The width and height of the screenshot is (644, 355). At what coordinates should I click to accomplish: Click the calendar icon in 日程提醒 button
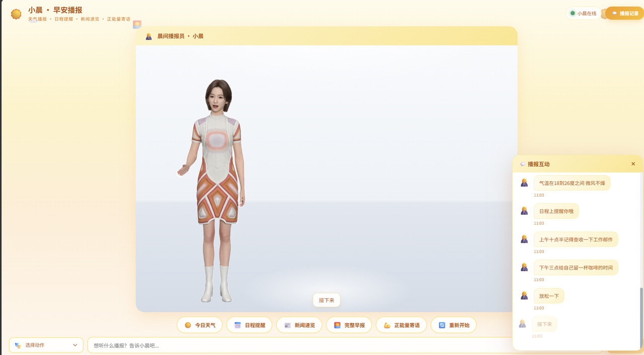point(237,325)
